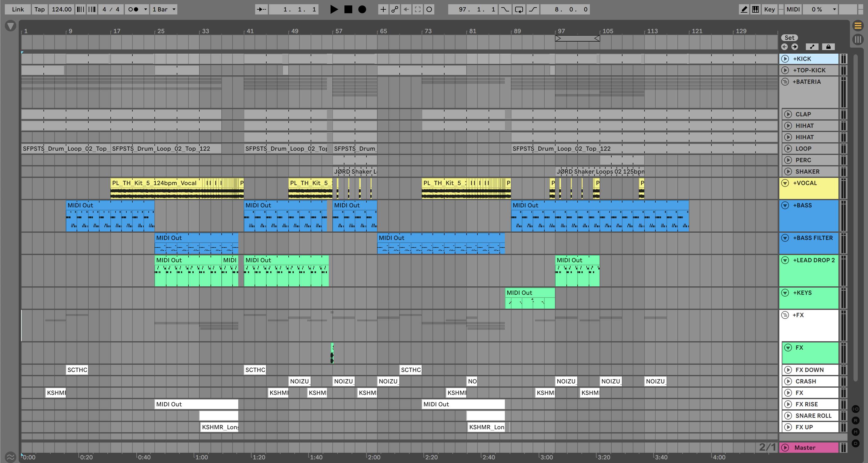Select the FX RISE track header
The width and height of the screenshot is (868, 463).
810,404
